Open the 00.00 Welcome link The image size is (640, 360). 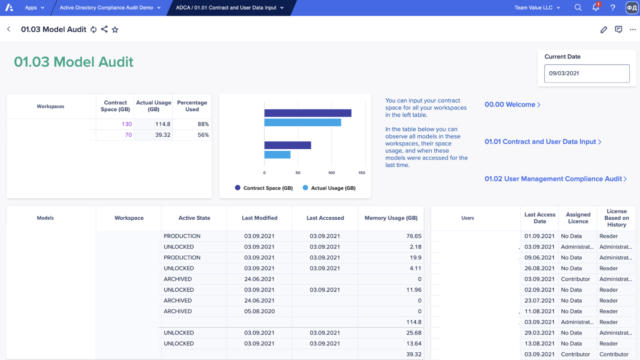pyautogui.click(x=513, y=104)
